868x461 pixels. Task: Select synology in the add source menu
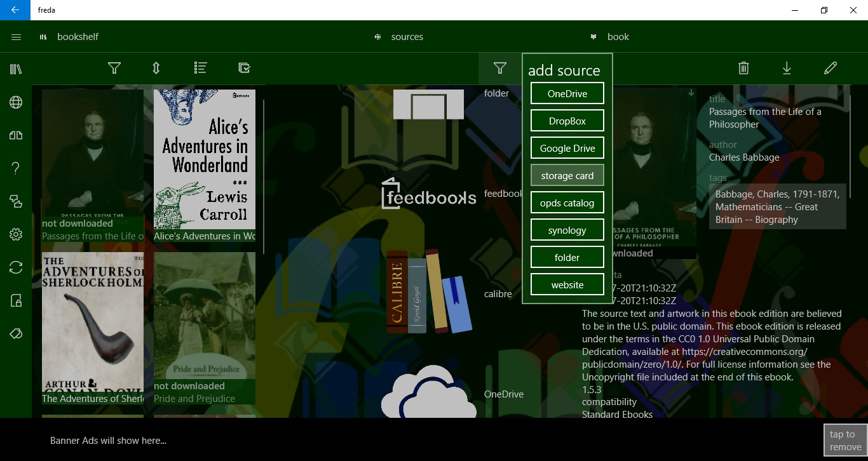[567, 229]
